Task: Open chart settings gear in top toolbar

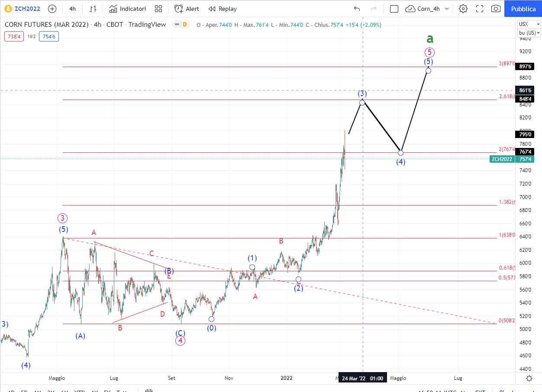Action: pos(463,9)
